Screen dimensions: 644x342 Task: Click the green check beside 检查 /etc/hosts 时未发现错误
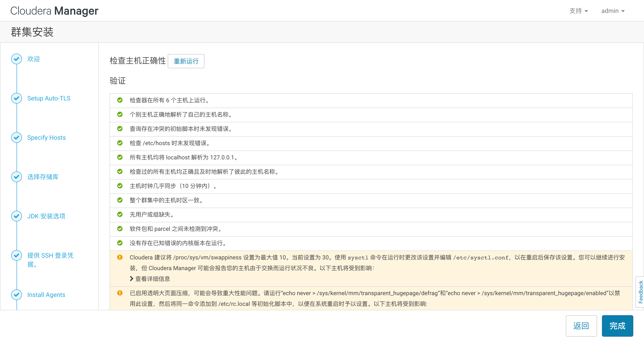120,143
